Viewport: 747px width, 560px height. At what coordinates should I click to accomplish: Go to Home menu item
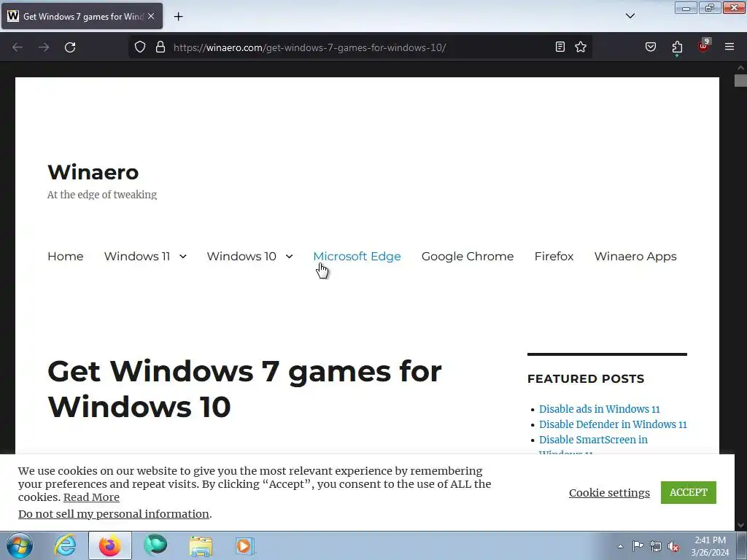65,256
